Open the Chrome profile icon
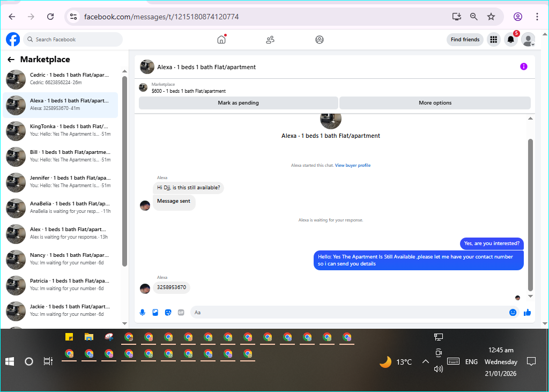The image size is (549, 392). point(518,17)
